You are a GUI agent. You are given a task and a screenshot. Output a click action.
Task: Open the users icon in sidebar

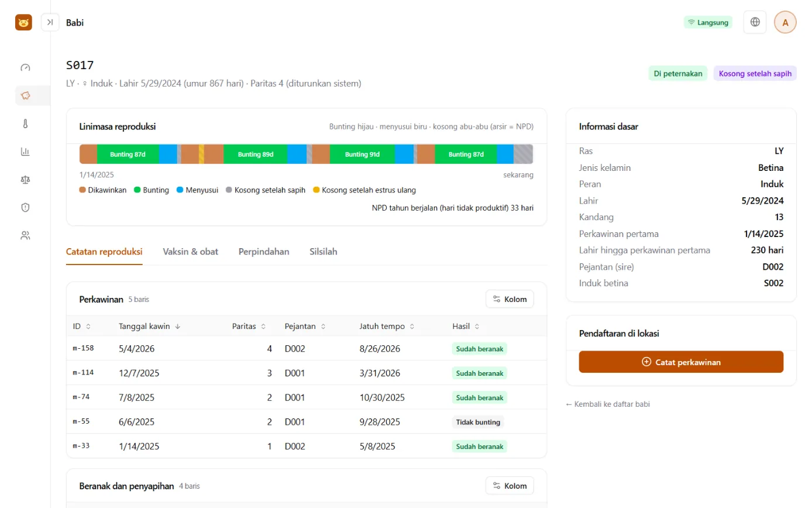(25, 235)
